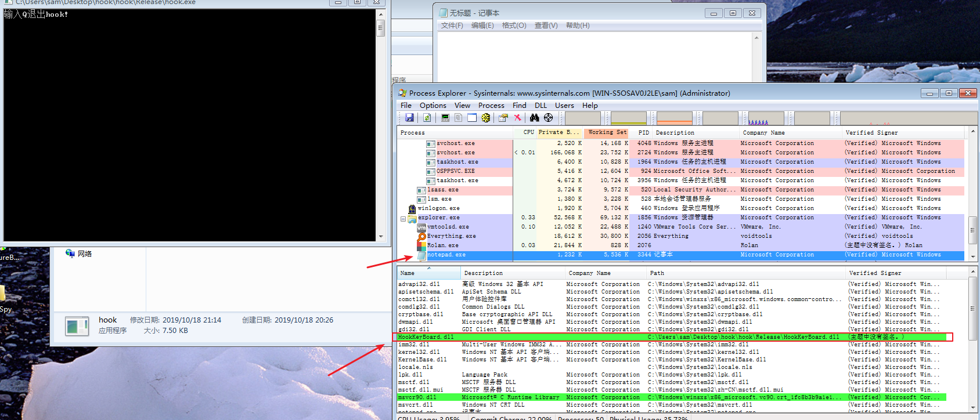This screenshot has width=980, height=420.
Task: Select the notepad.exe process row
Action: coord(680,255)
